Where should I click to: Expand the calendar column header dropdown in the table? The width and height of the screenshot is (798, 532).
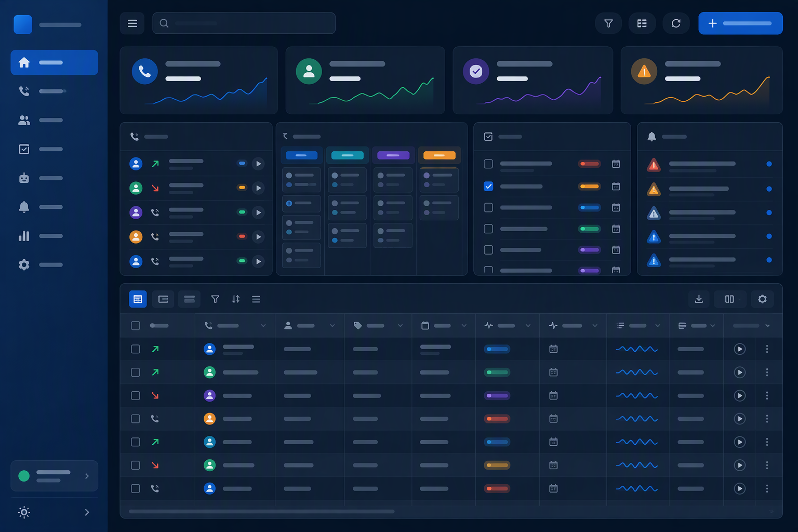[464, 326]
